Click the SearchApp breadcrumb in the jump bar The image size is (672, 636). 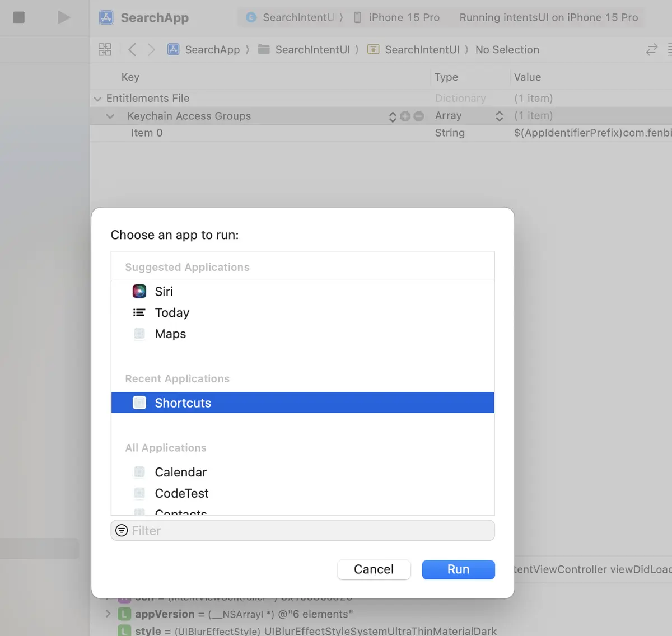(x=204, y=50)
